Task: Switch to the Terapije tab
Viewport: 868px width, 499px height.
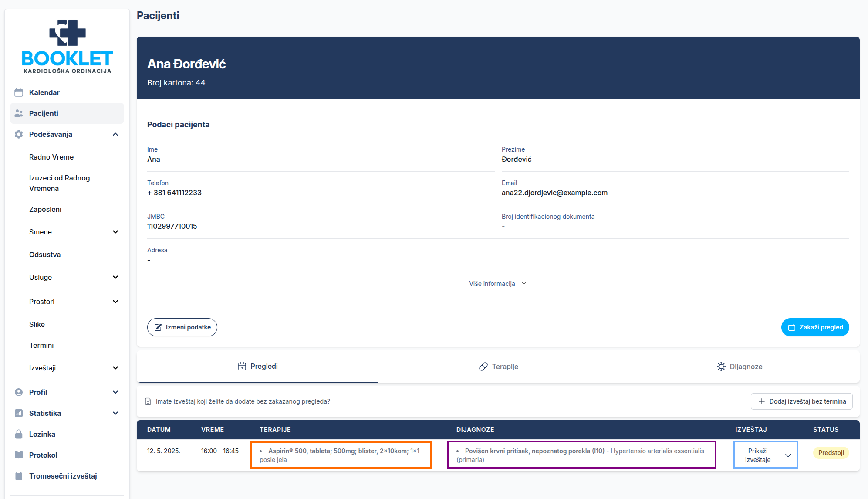Action: pyautogui.click(x=498, y=367)
